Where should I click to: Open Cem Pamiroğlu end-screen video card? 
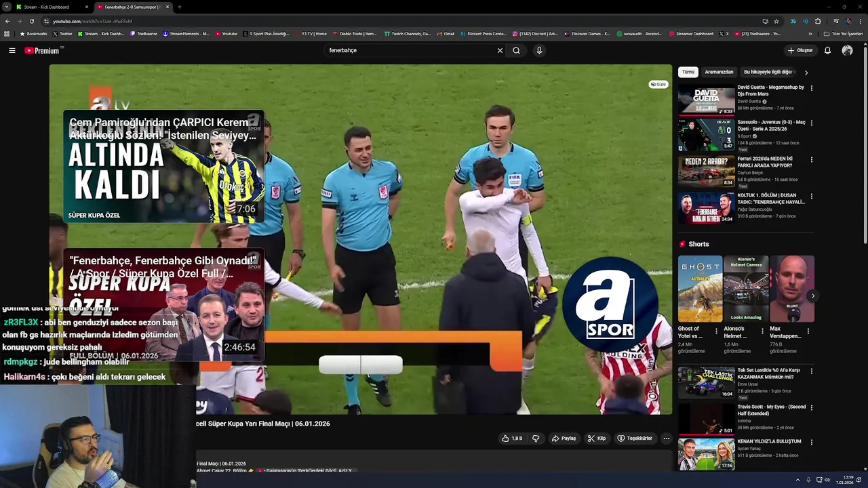[x=163, y=167]
